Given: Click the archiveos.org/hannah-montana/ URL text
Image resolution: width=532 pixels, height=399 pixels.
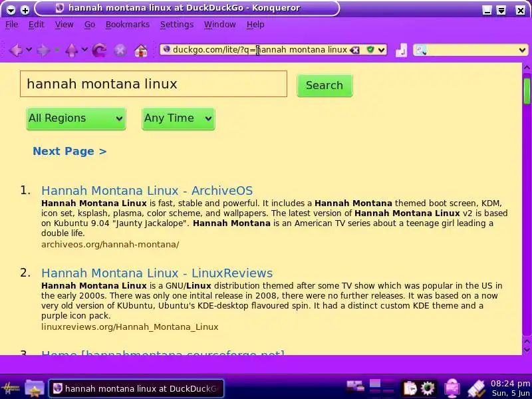Looking at the screenshot, I should point(110,244).
